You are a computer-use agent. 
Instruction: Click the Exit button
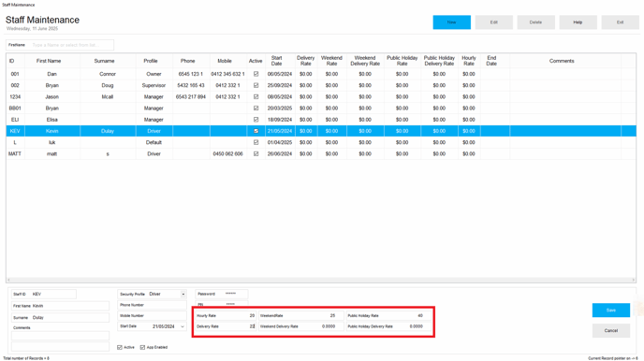click(621, 22)
